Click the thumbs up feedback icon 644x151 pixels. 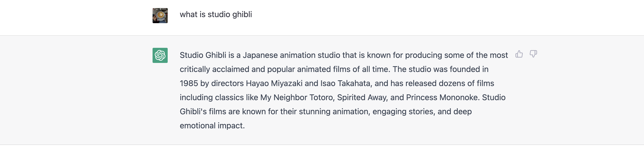pos(519,54)
